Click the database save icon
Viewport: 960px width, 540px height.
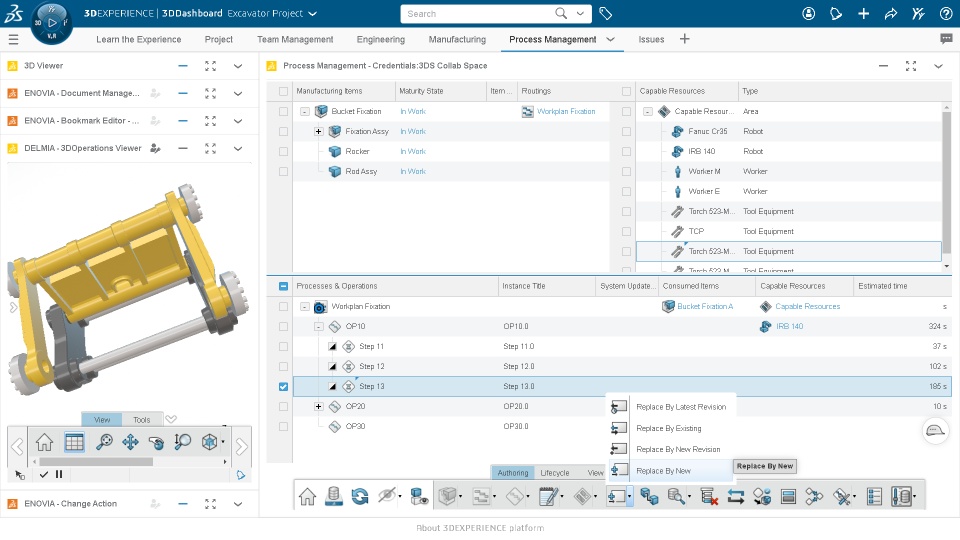[x=334, y=496]
